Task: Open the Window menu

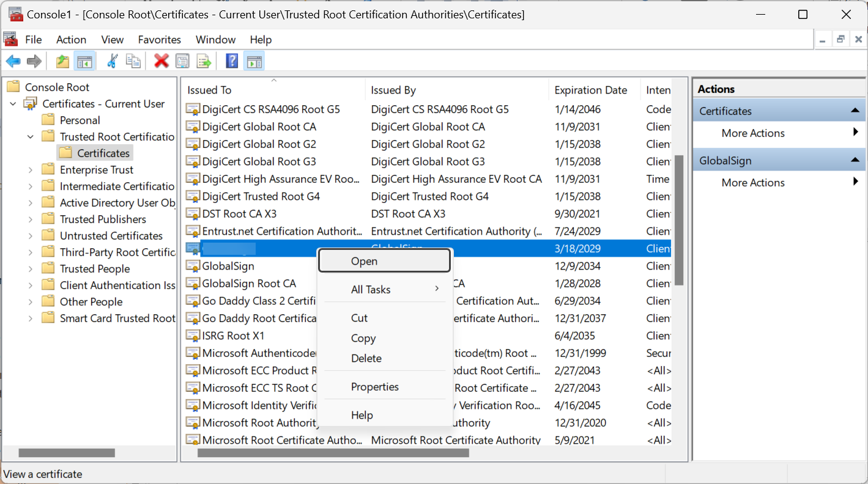Action: pos(215,40)
